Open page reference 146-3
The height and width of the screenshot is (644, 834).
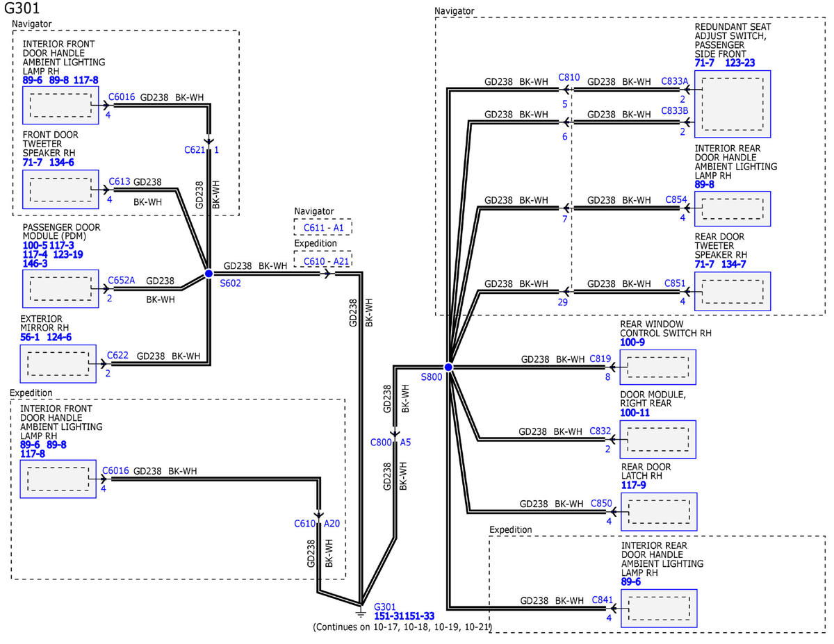[x=35, y=264]
